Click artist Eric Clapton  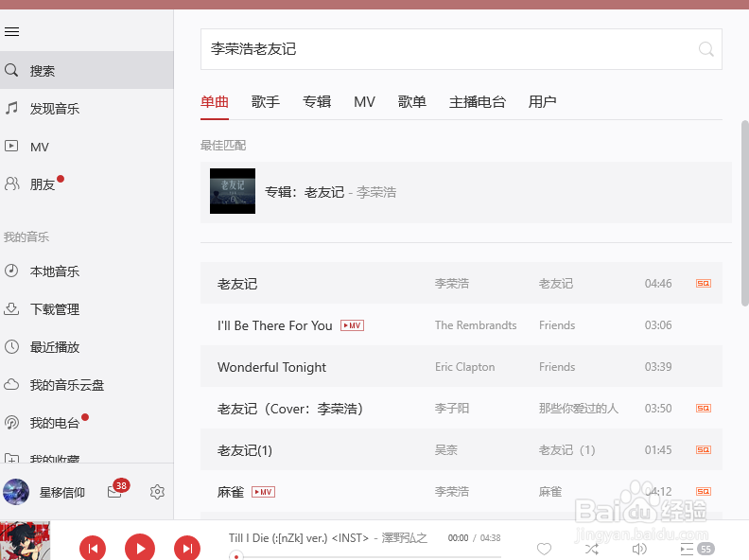[x=464, y=366]
